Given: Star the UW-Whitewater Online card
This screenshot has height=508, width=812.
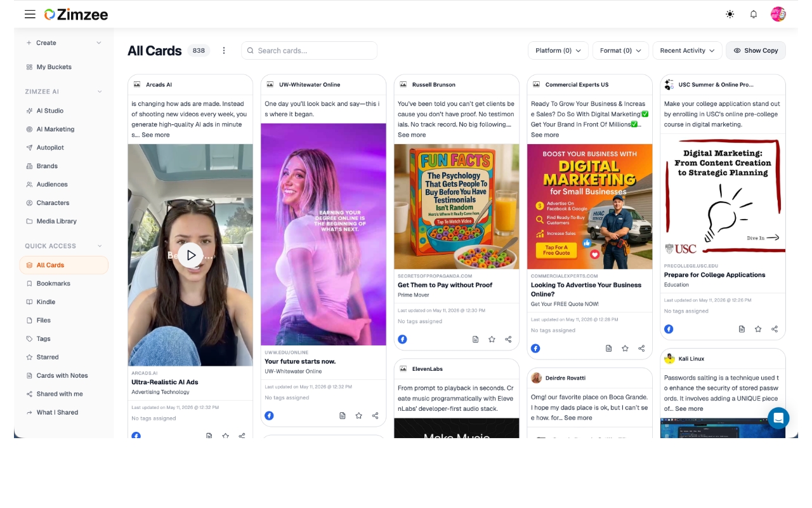Looking at the screenshot, I should (359, 415).
